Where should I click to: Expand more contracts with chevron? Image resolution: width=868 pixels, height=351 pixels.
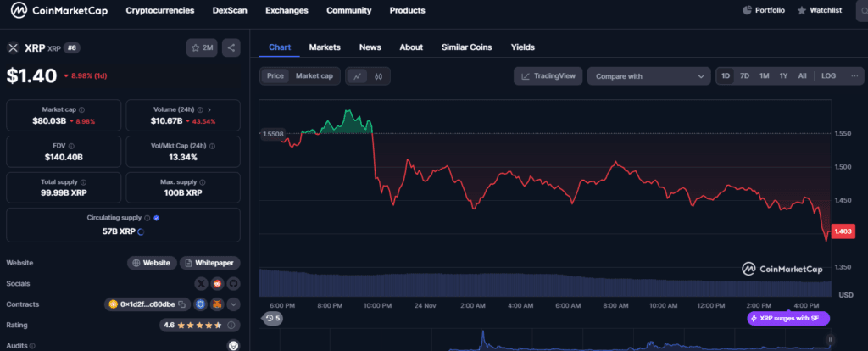tap(234, 304)
